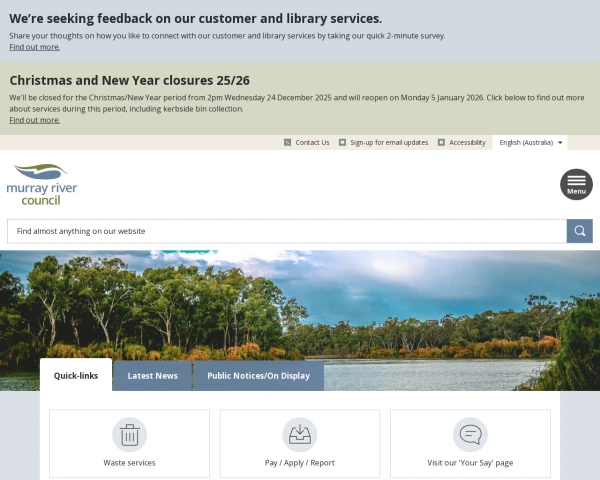Screen dimensions: 600x480
Task: Click the Contact Us icon
Action: [x=287, y=142]
